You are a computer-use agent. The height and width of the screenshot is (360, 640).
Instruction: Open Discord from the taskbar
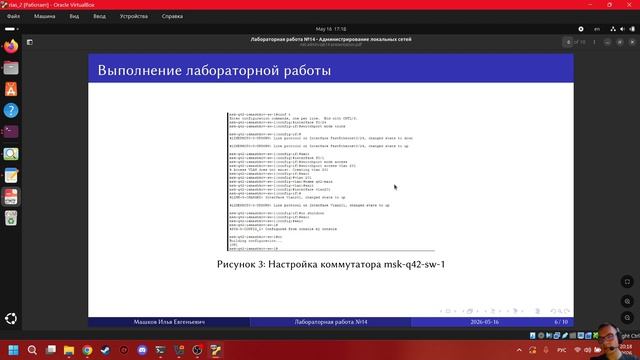[142, 350]
